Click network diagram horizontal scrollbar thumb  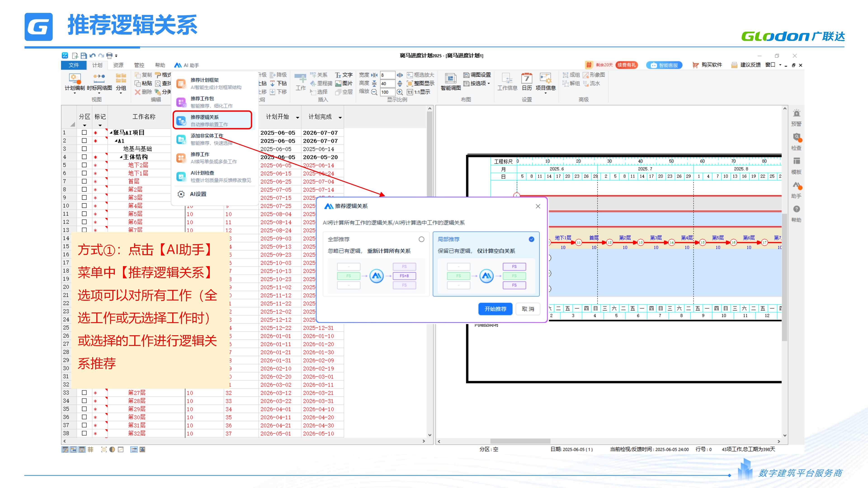pos(520,441)
